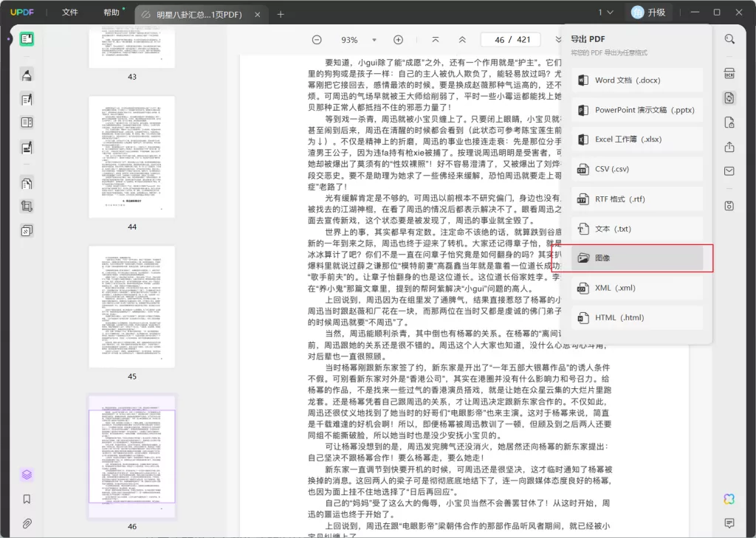Send file by email icon

pyautogui.click(x=729, y=171)
